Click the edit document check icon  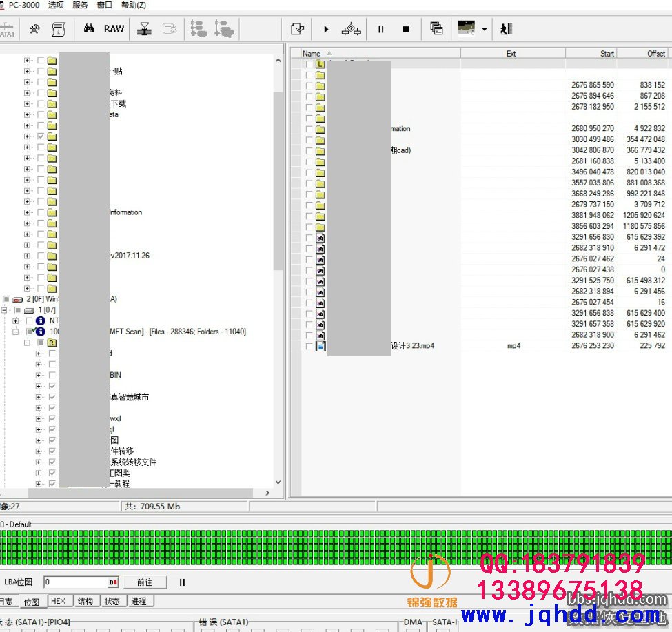click(297, 29)
